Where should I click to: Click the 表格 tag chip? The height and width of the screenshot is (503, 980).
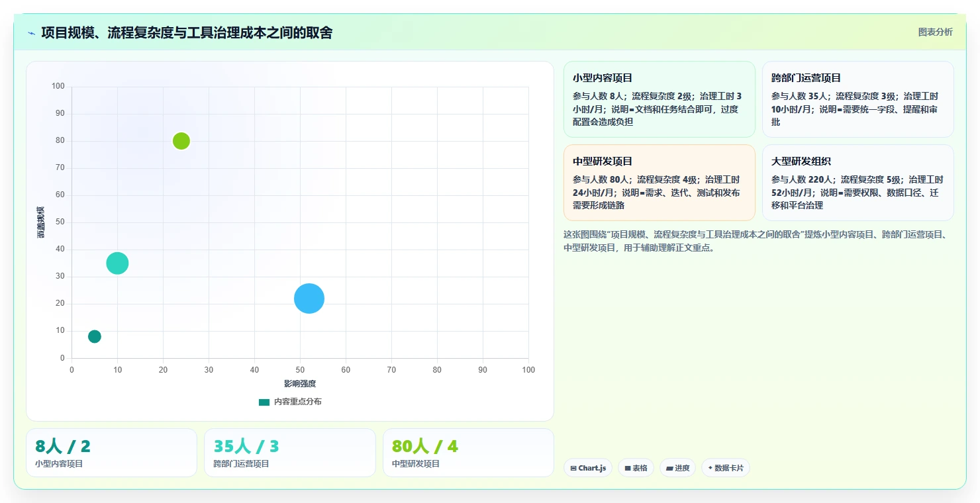(636, 468)
